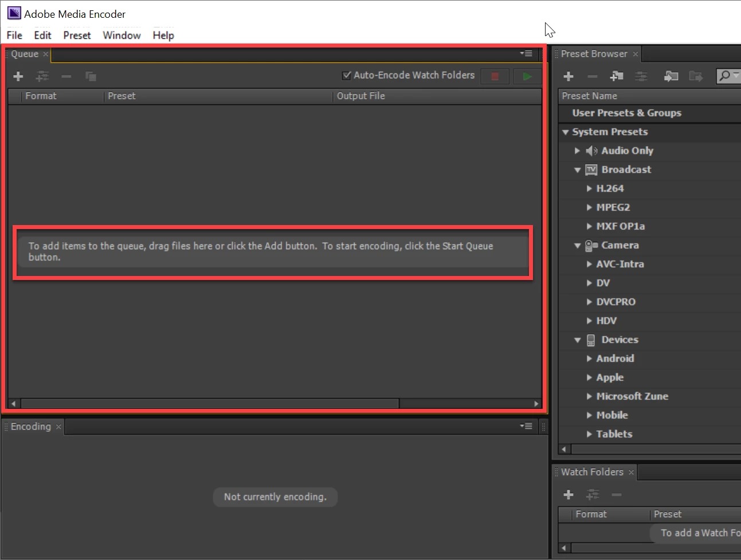The image size is (741, 560).
Task: Click the preset search magnifier dropdown
Action: click(728, 76)
